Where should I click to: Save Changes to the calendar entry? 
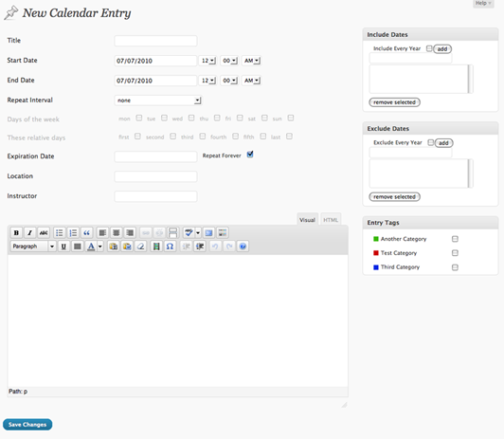(x=27, y=425)
